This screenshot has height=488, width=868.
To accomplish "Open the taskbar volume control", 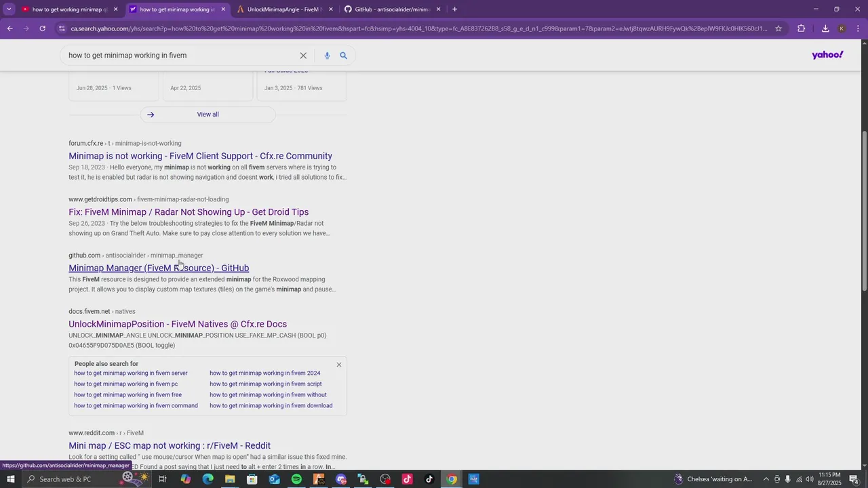I will click(809, 479).
